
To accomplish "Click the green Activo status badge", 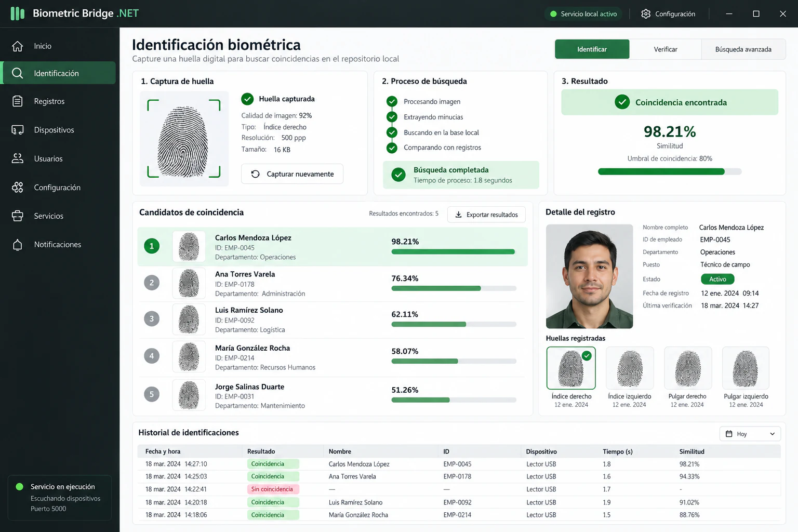I will 717,279.
